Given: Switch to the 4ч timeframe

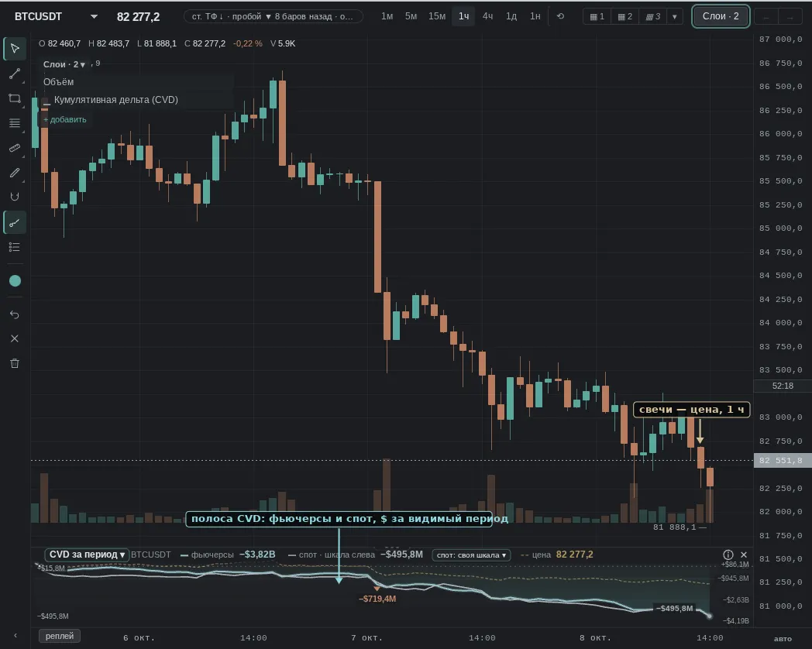Looking at the screenshot, I should point(487,16).
